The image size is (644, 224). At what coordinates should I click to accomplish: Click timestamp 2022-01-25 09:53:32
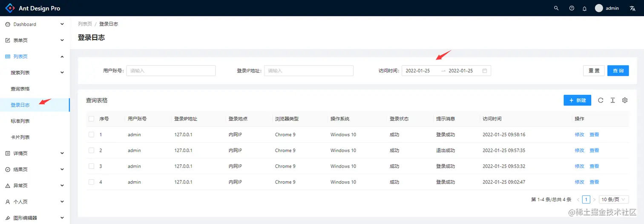[x=504, y=166]
